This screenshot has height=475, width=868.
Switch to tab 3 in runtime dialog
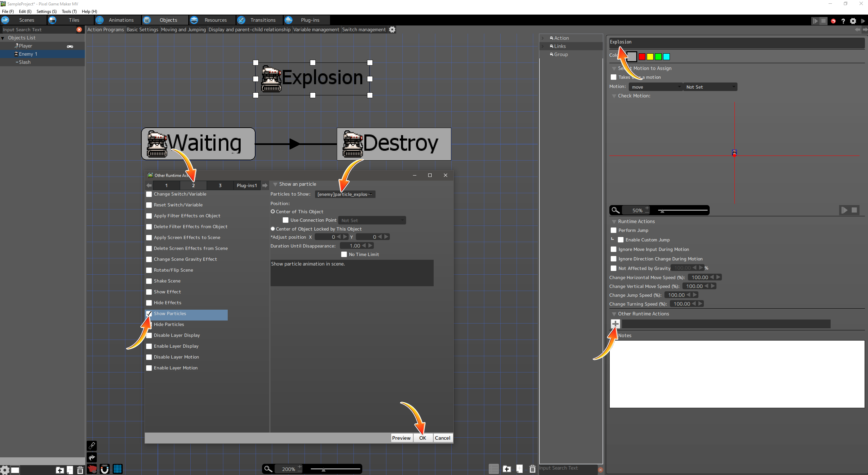pos(220,185)
